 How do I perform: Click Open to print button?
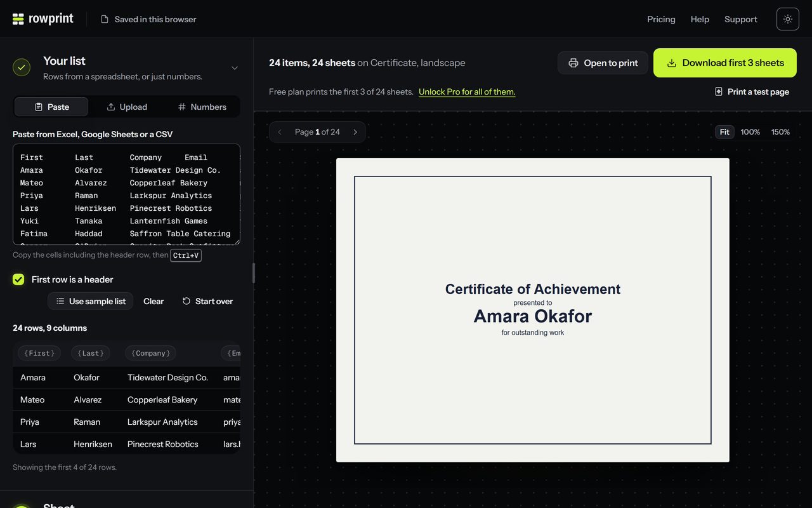[x=603, y=63]
